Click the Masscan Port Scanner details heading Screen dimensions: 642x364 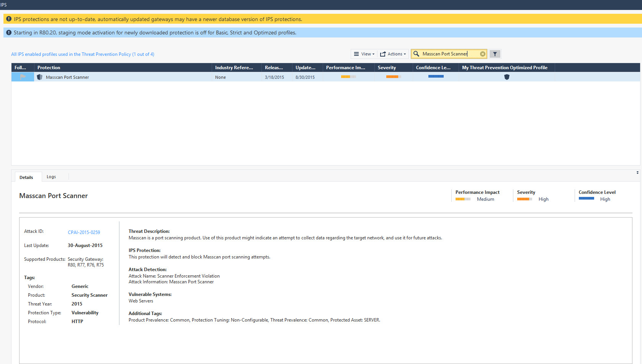54,196
